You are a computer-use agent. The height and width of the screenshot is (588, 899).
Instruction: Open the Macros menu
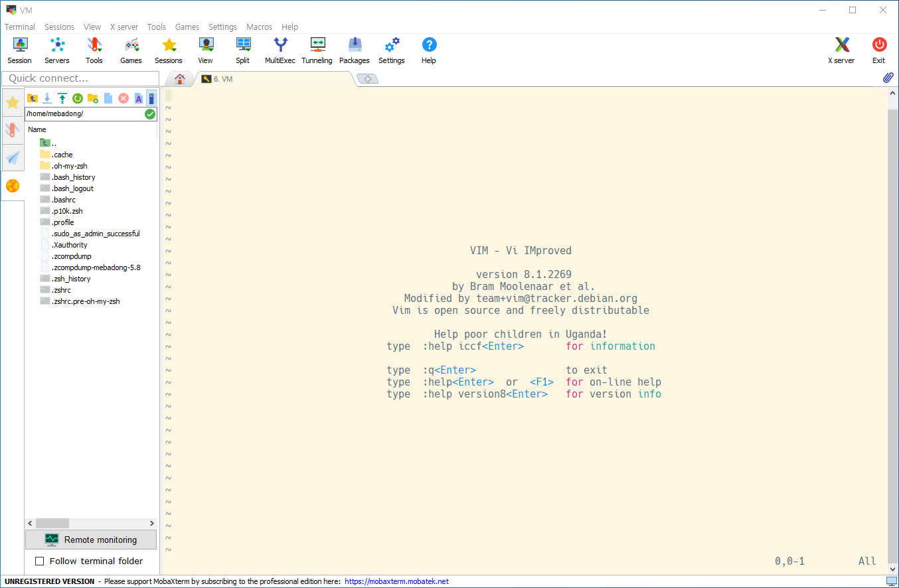pyautogui.click(x=259, y=27)
